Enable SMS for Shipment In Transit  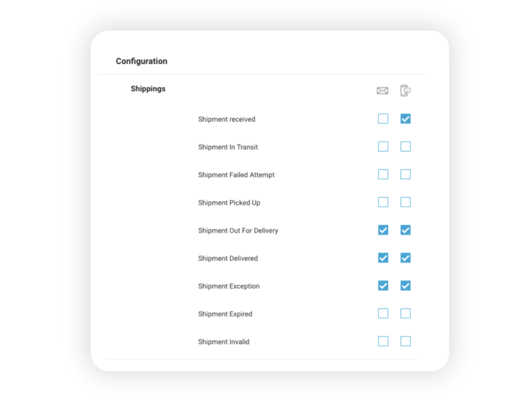pos(405,147)
